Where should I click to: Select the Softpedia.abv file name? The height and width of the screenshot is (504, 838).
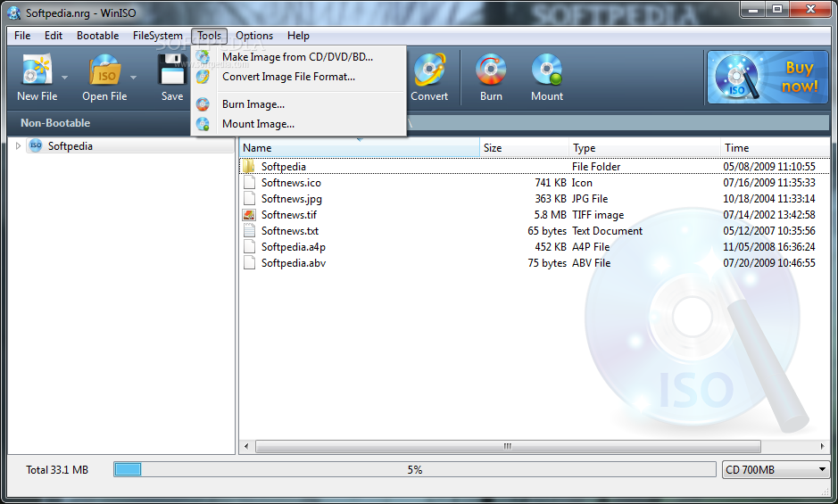294,263
